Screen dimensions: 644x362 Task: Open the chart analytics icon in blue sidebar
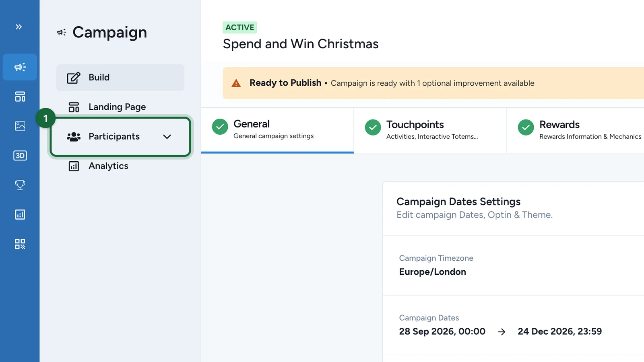tap(20, 214)
